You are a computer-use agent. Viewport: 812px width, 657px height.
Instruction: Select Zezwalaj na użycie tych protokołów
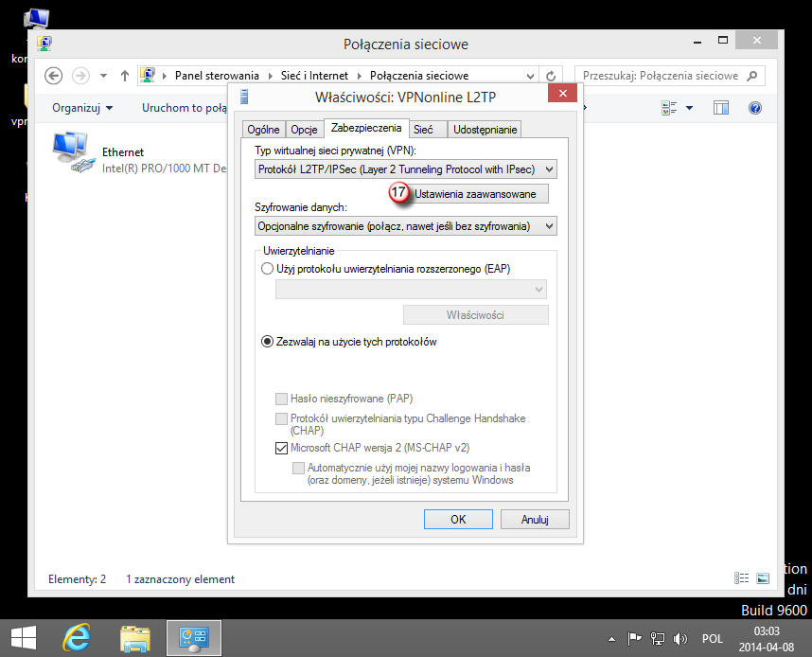pos(267,342)
